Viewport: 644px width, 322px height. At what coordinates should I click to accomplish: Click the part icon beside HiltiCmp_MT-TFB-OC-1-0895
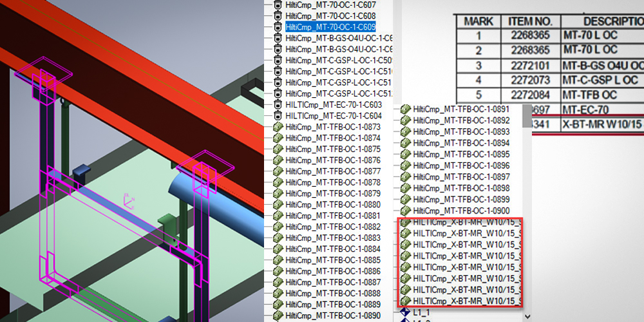pos(406,155)
